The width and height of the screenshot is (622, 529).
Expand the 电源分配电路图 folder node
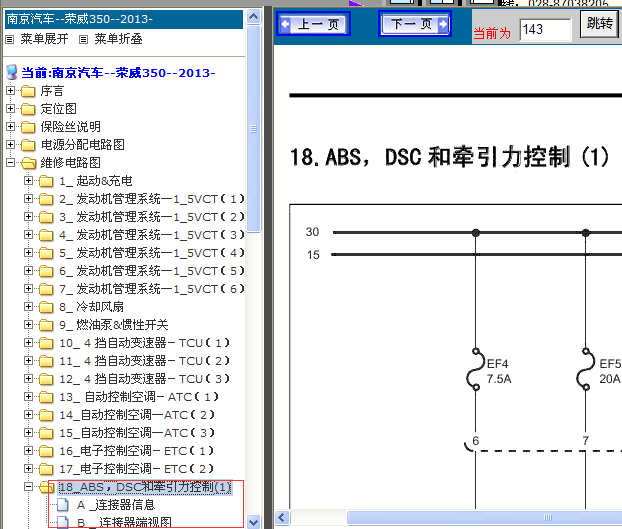pos(11,144)
